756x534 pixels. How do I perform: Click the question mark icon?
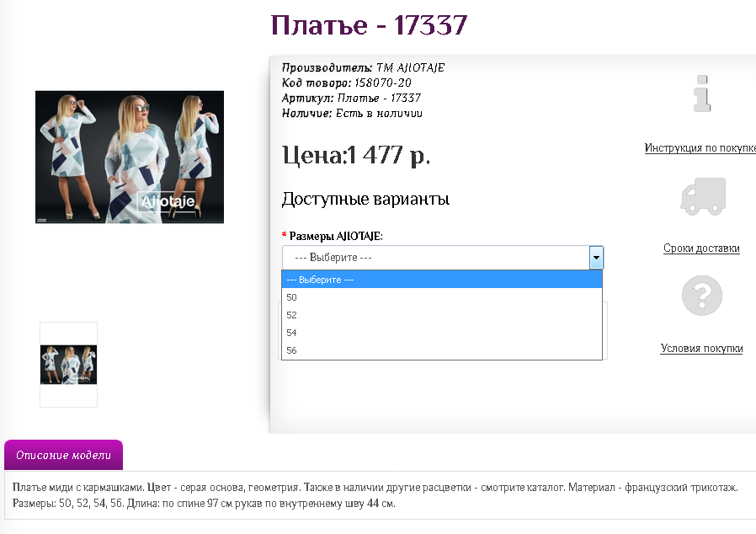(x=702, y=296)
